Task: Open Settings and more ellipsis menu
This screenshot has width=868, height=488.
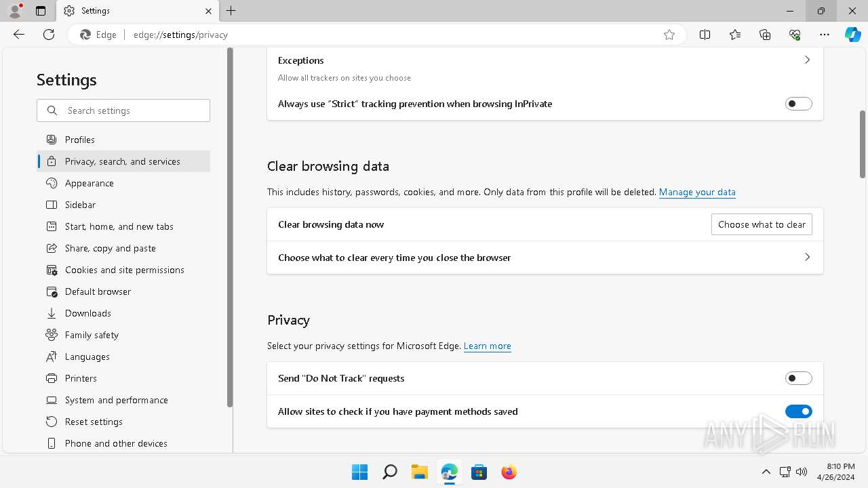Action: click(x=825, y=35)
